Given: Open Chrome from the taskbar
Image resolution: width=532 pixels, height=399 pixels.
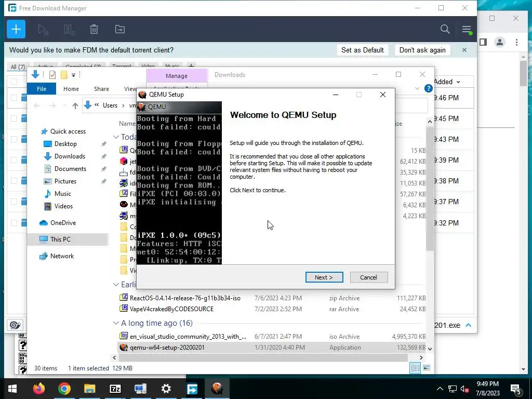Looking at the screenshot, I should 64,389.
